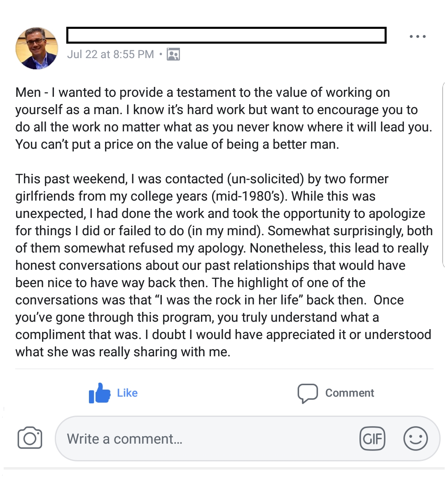Click the blue thumbs-up Like icon
The width and height of the screenshot is (448, 477).
[x=100, y=393]
